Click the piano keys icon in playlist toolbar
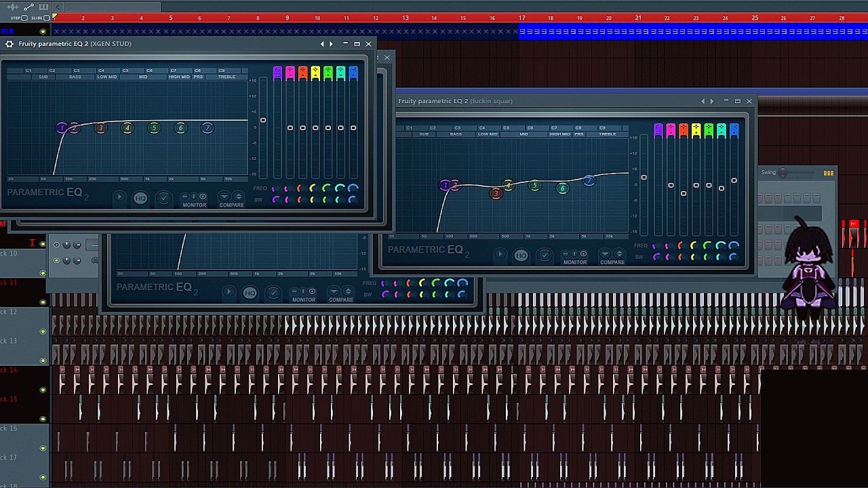868x488 pixels. 43,7
